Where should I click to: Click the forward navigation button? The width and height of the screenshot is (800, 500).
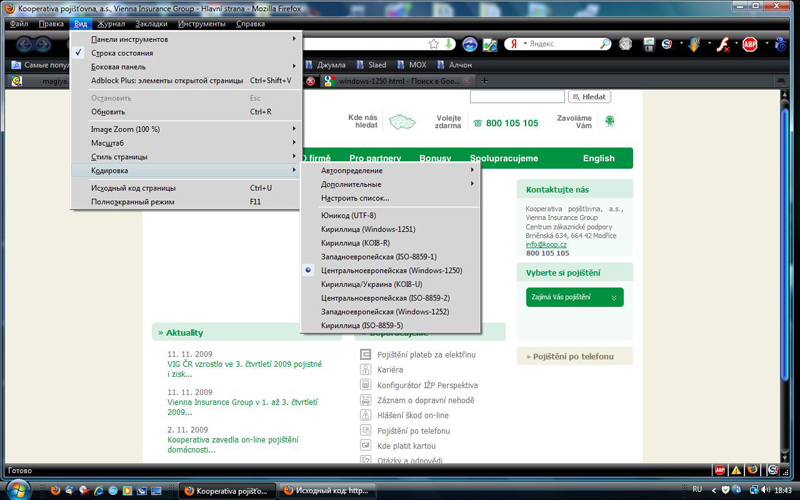pyautogui.click(x=43, y=45)
